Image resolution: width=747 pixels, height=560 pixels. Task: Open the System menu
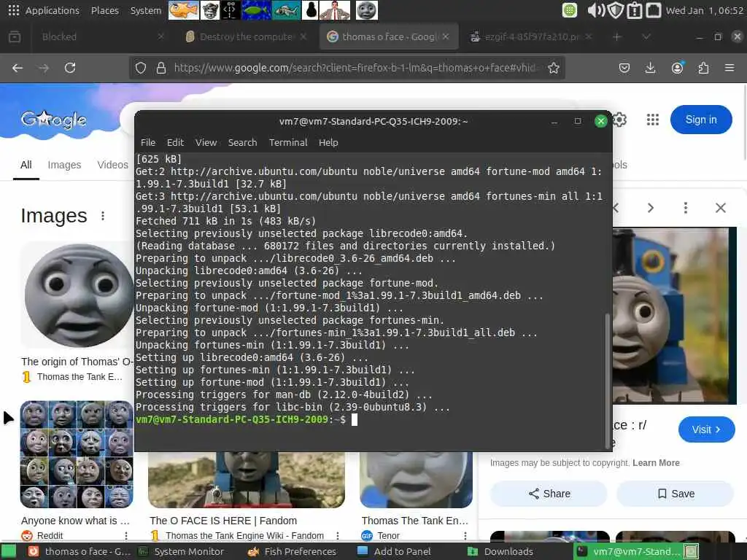point(146,10)
